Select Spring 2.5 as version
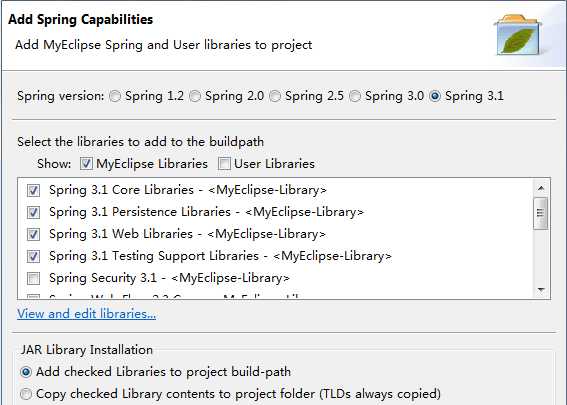 point(275,96)
